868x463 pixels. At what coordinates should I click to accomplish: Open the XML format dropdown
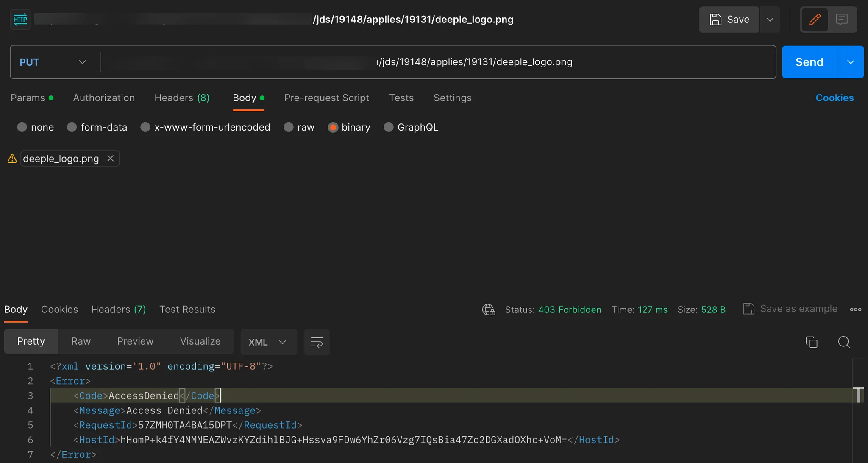pos(268,342)
